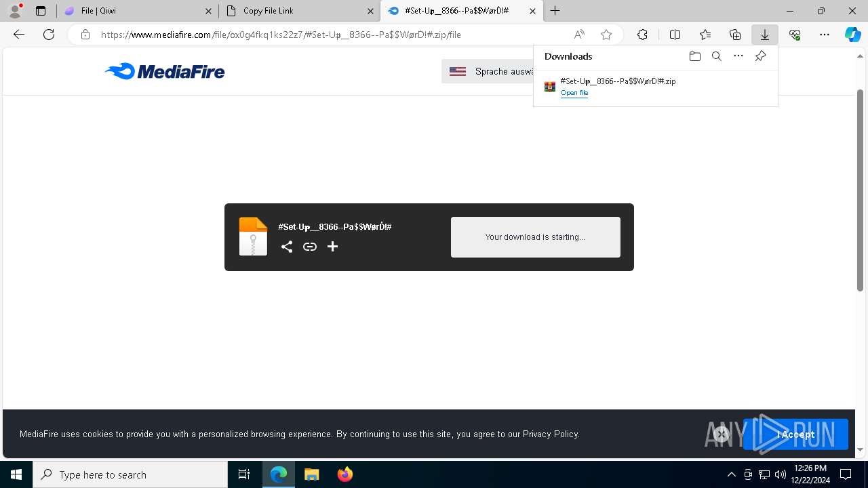This screenshot has height=488, width=868.
Task: Click the MediaFire logo
Action: click(x=165, y=71)
